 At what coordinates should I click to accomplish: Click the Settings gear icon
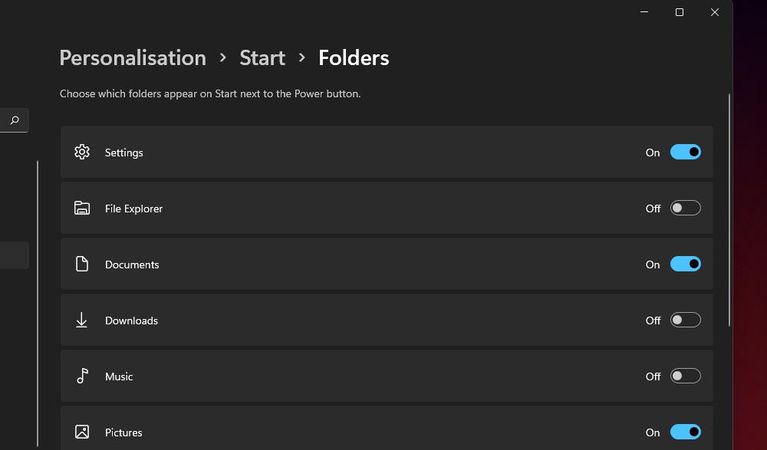[82, 152]
